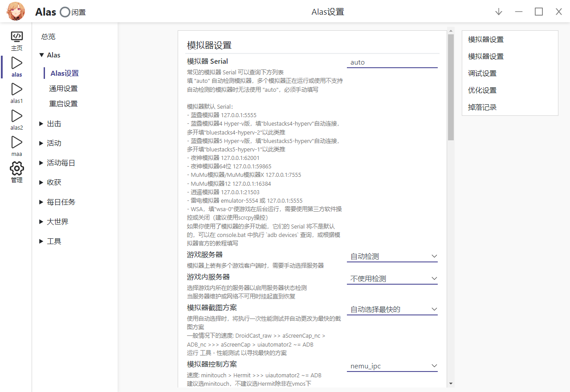
Task: Open the 主页 home icon
Action: pyautogui.click(x=17, y=37)
